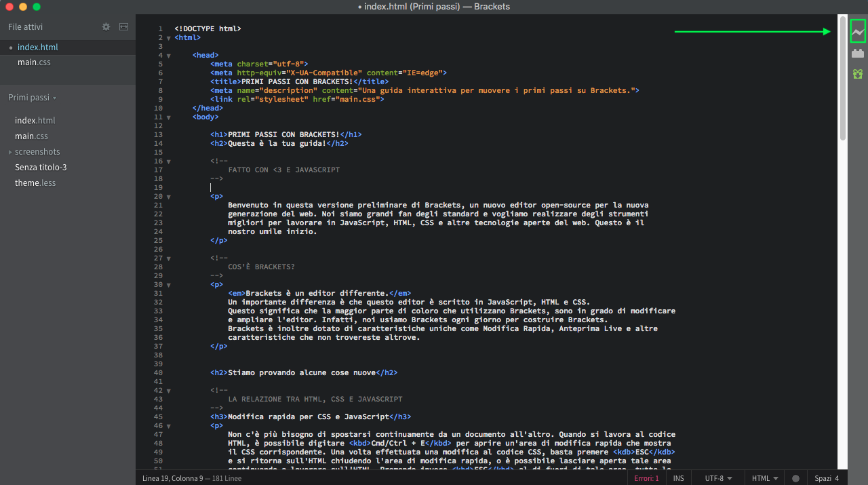Image resolution: width=868 pixels, height=485 pixels.
Task: Click the status bar circle indicator
Action: tap(795, 478)
